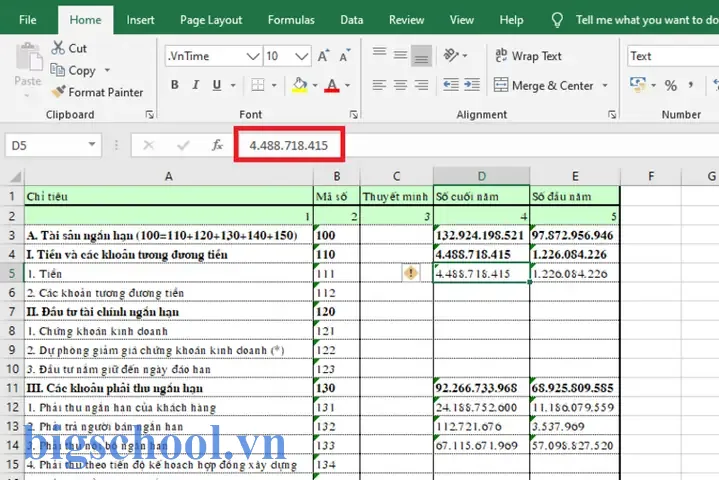The width and height of the screenshot is (719, 480).
Task: Switch to the Formulas tab
Action: click(291, 20)
